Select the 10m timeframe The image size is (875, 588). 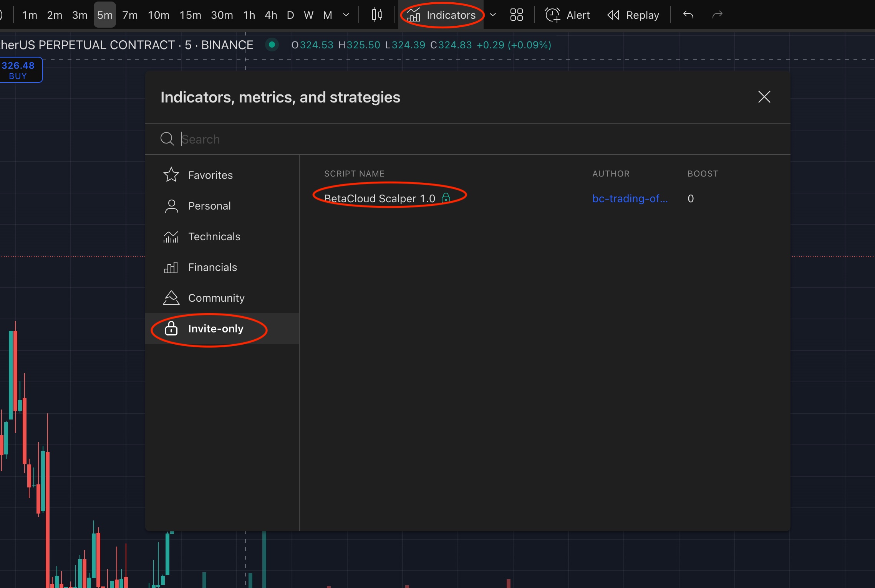point(159,15)
